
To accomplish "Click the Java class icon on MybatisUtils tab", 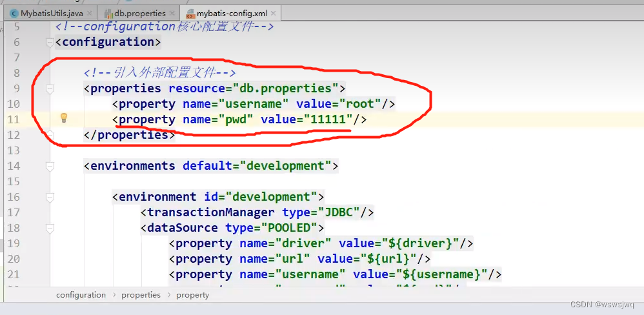I will [14, 14].
